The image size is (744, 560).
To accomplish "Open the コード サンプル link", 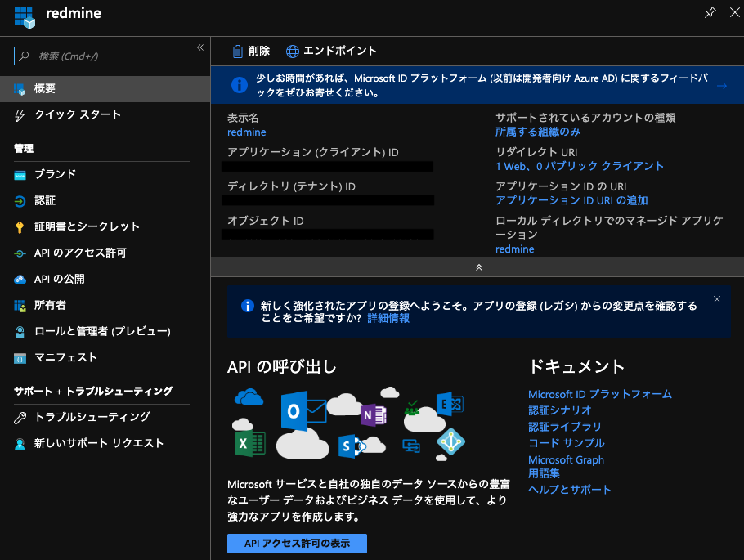I will (x=567, y=443).
